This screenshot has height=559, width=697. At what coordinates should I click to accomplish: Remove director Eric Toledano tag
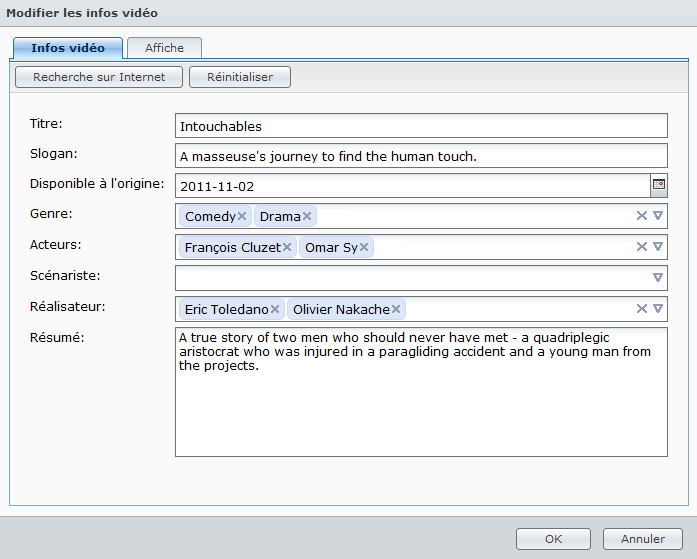pos(275,309)
